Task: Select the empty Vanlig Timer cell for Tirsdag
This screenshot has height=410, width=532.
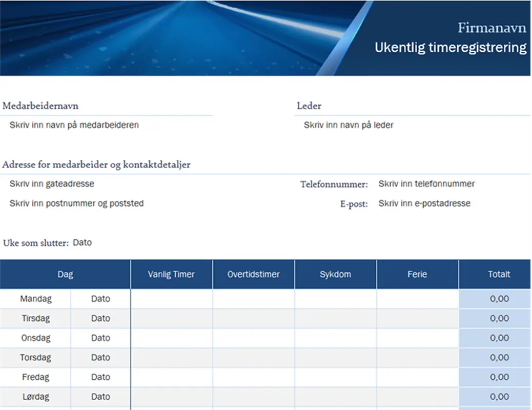Action: [x=171, y=318]
